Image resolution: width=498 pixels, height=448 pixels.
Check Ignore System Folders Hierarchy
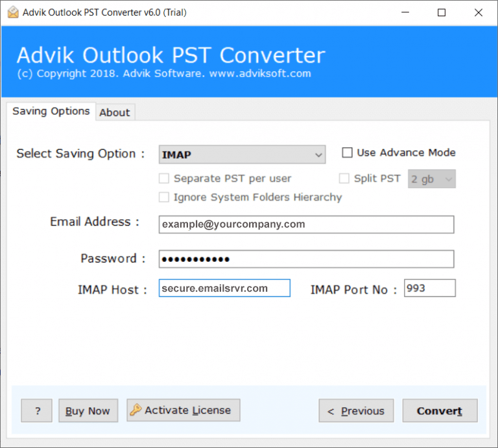164,197
